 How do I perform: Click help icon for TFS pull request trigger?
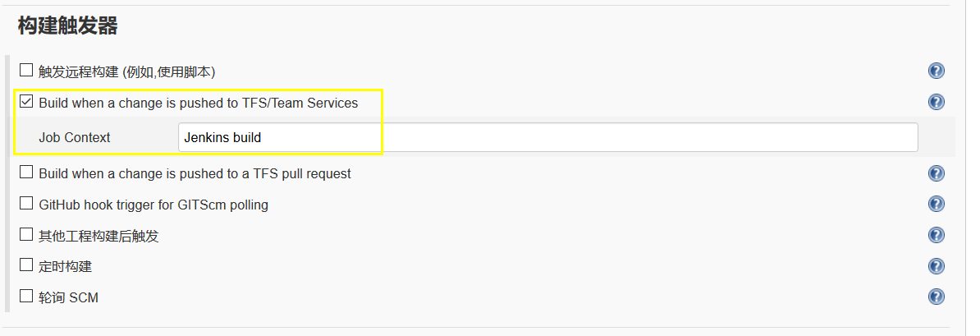tap(936, 173)
